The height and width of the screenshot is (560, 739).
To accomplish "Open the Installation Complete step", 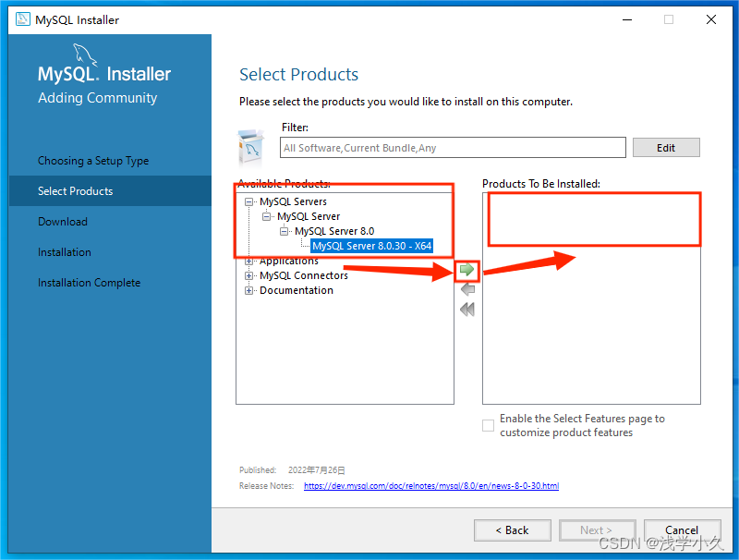I will click(89, 283).
